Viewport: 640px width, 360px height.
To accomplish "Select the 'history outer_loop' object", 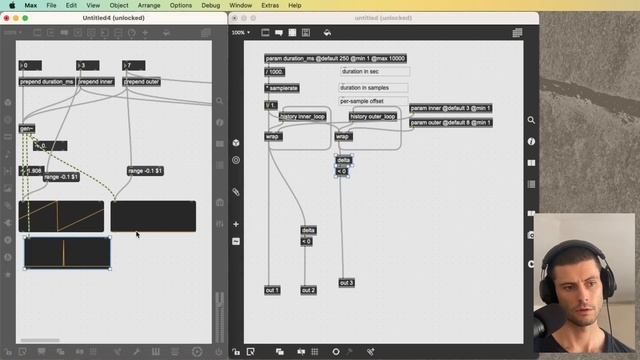I will [373, 117].
